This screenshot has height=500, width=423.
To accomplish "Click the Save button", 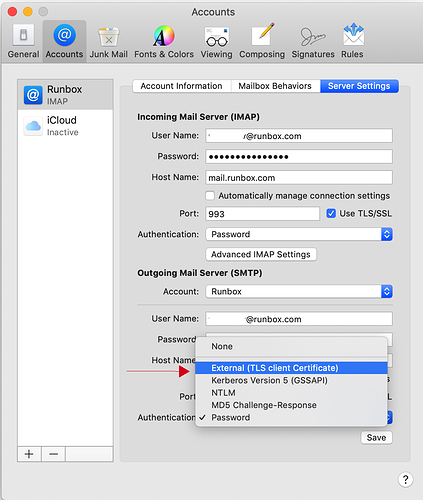I will (x=376, y=438).
